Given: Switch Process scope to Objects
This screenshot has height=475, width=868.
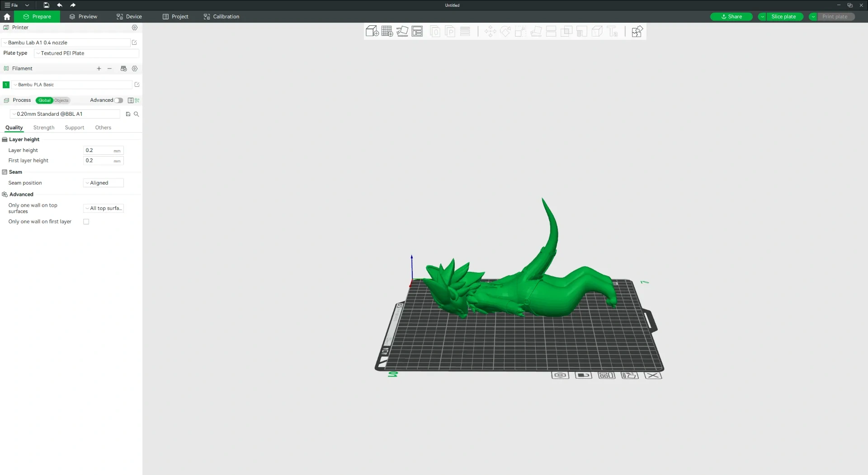Looking at the screenshot, I should pyautogui.click(x=62, y=100).
